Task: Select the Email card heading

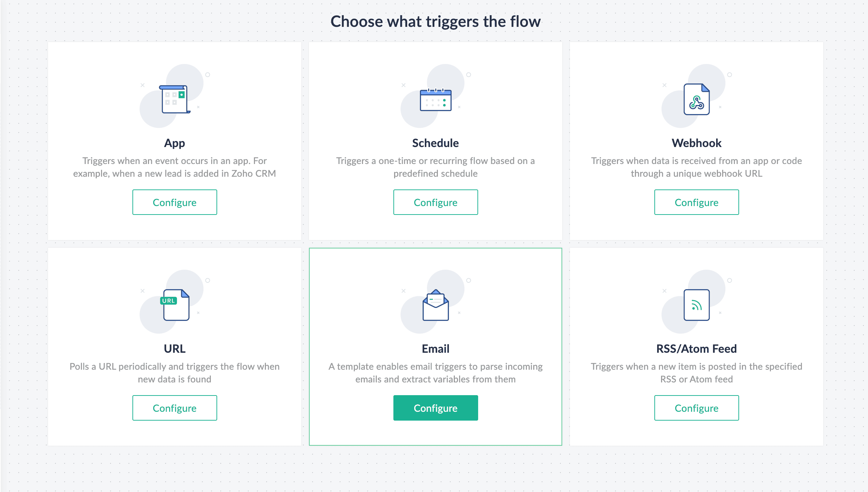Action: pos(435,349)
